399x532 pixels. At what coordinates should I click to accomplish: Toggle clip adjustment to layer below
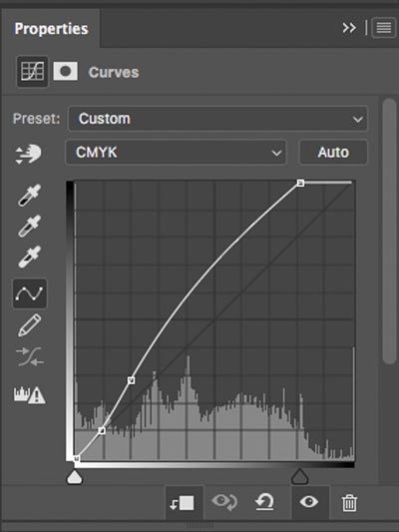(182, 503)
